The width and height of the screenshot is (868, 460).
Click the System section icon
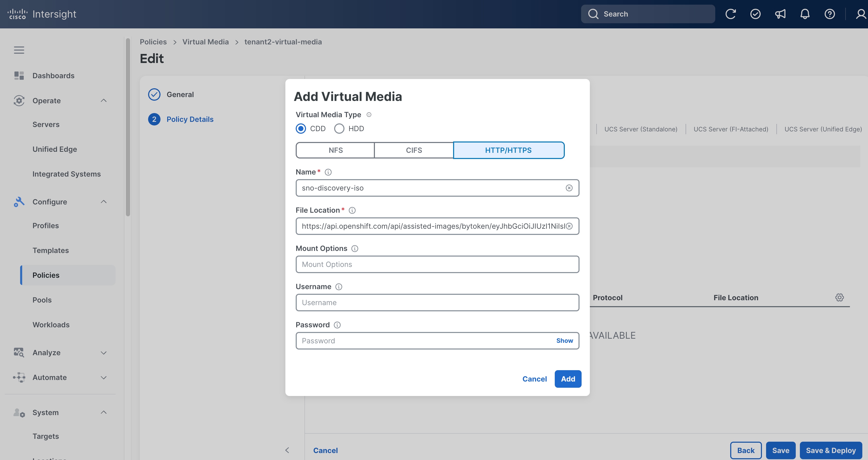(19, 413)
